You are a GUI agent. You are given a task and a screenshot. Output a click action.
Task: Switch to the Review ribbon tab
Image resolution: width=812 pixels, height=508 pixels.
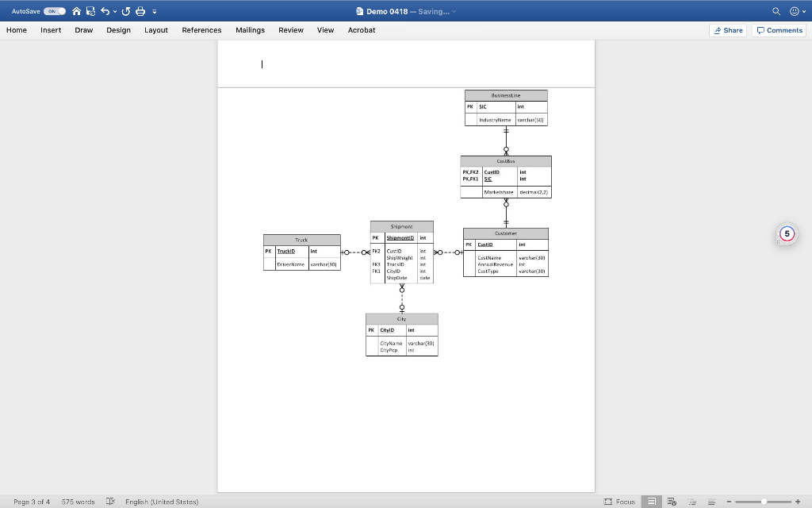pyautogui.click(x=290, y=30)
